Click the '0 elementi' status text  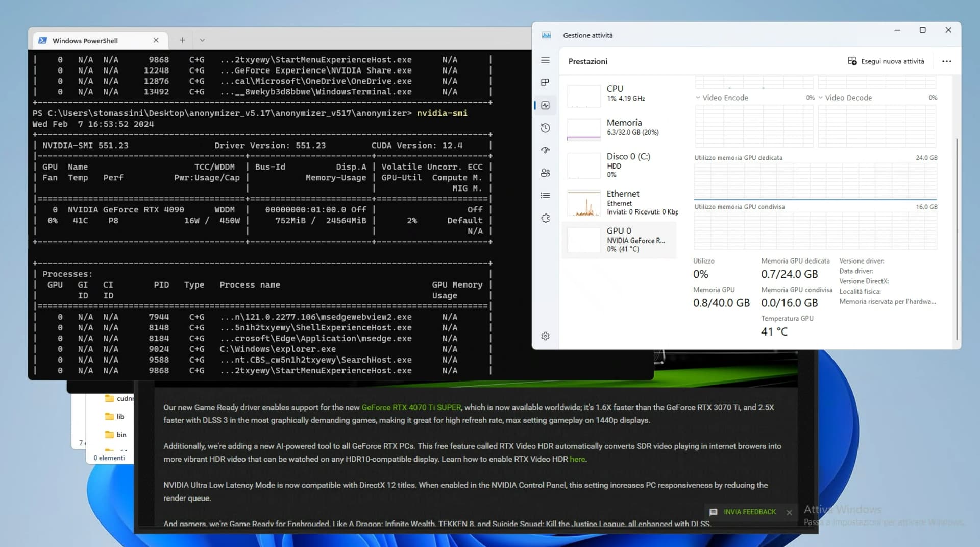tap(109, 458)
